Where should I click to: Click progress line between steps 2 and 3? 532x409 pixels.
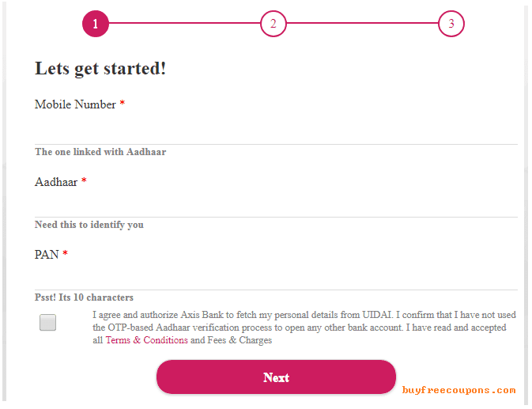(362, 23)
